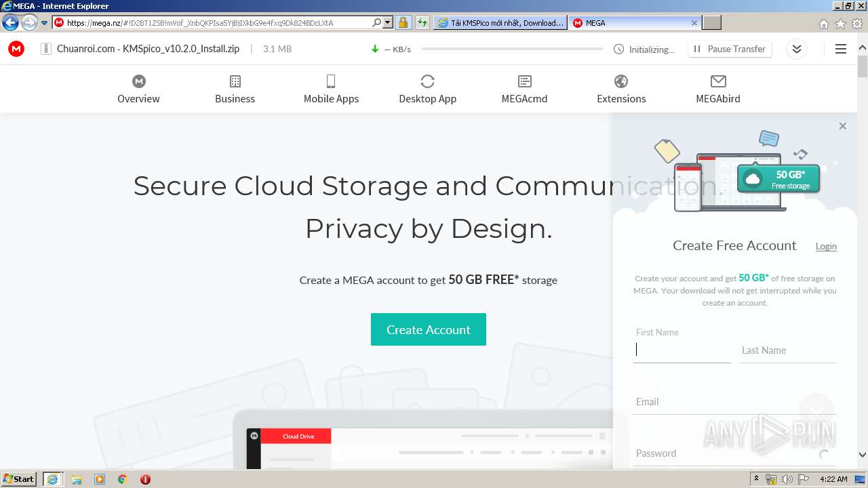Image resolution: width=868 pixels, height=488 pixels.
Task: Open the Desktop App section
Action: coord(427,89)
